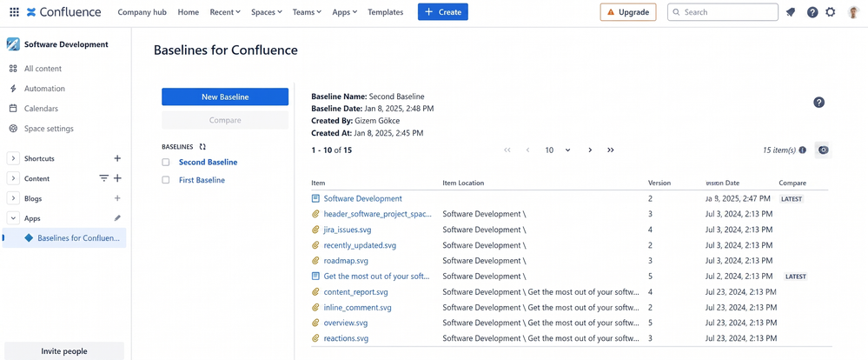Click the Apps edit pencil icon
The height and width of the screenshot is (360, 868).
click(117, 218)
